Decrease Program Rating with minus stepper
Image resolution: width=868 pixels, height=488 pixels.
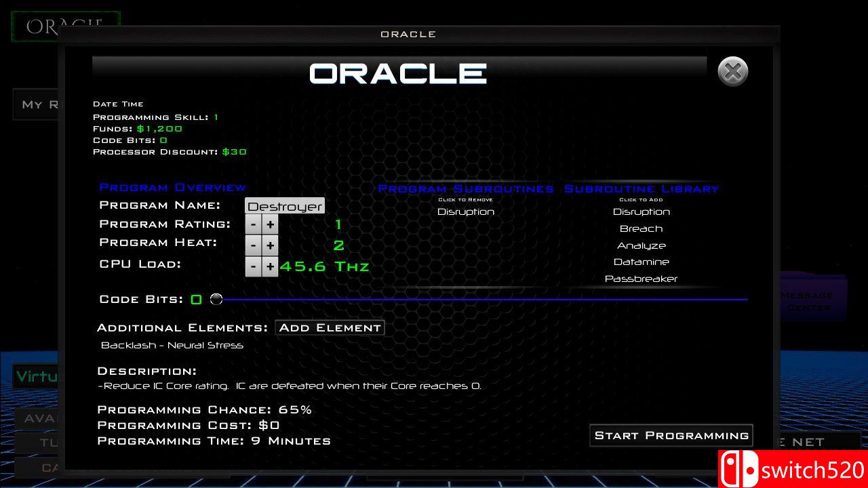pyautogui.click(x=253, y=224)
